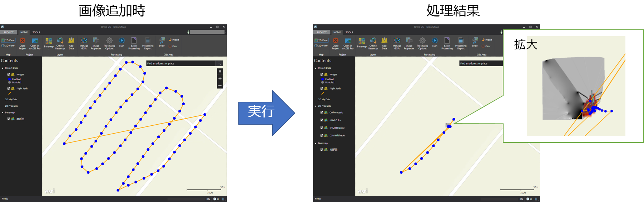Open Processing Options in left window
Image resolution: width=644 pixels, height=202 pixels.
coord(109,43)
